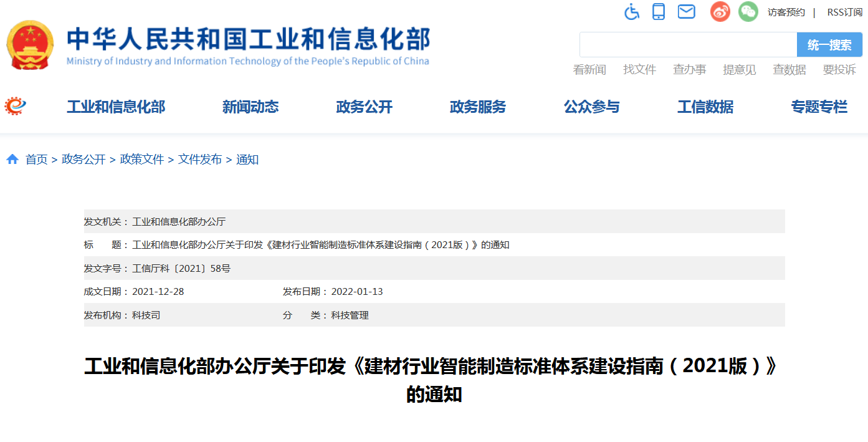Click 成文日期 value 2021-12-28
868x442 pixels.
(x=158, y=292)
